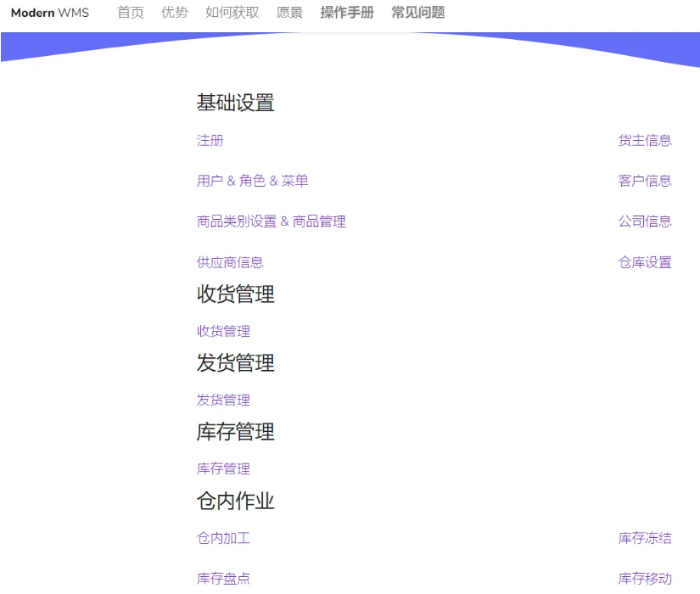Open the 优势 navigation item

175,13
